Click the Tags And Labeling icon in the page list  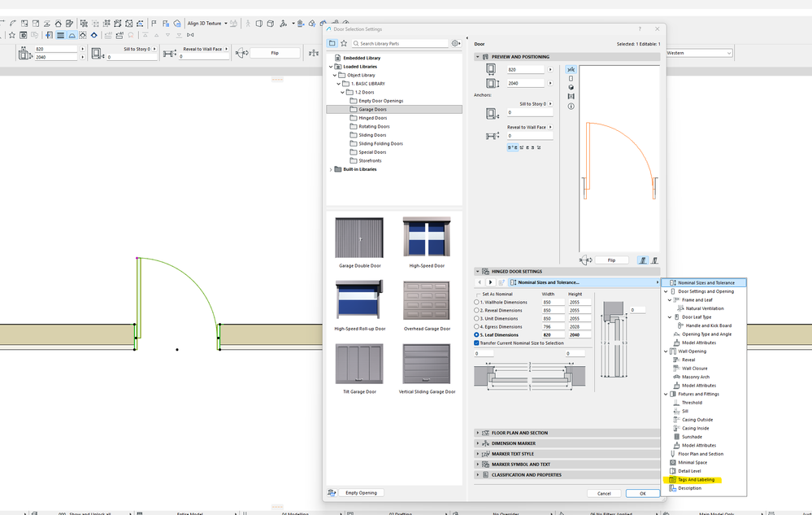pos(673,480)
